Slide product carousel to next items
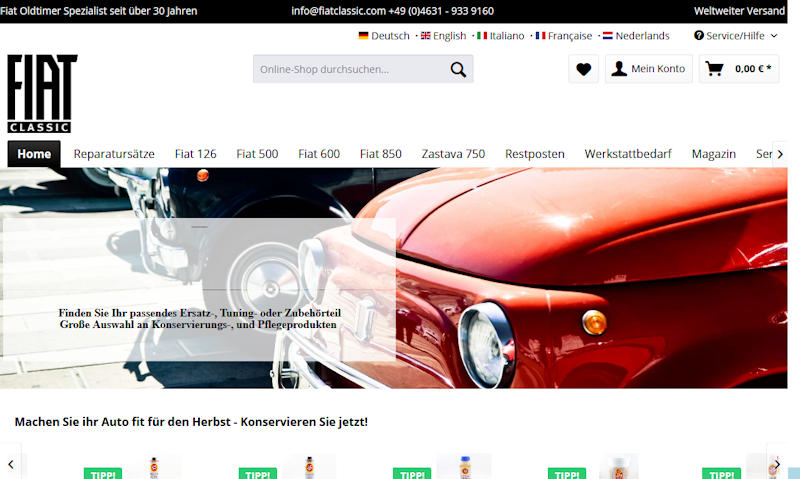Screen dimensions: 800x479 click(x=777, y=464)
